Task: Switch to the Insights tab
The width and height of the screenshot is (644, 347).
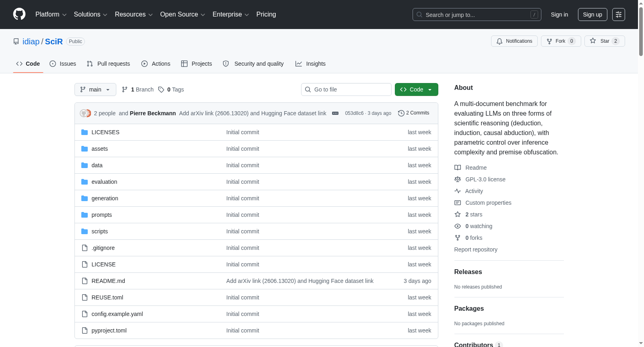Action: [310, 64]
